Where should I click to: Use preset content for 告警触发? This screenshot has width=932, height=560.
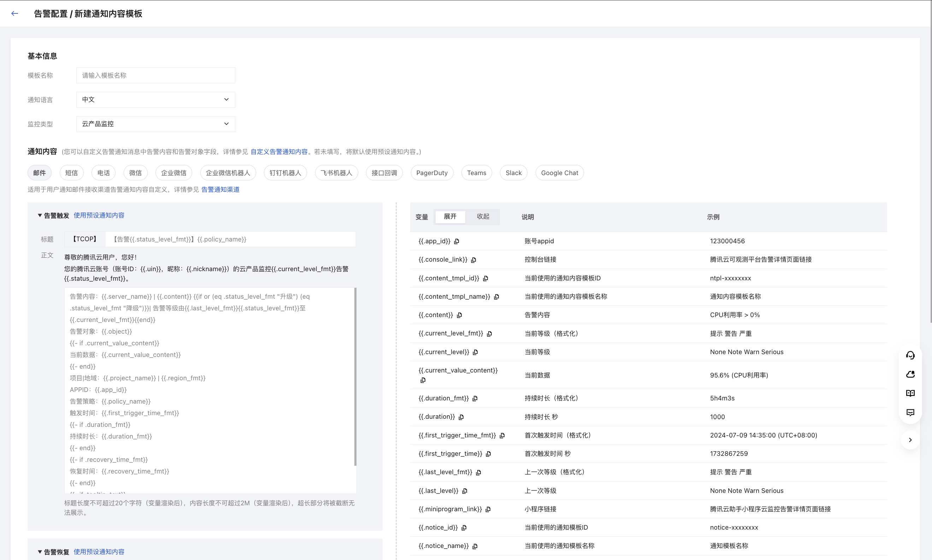[99, 215]
